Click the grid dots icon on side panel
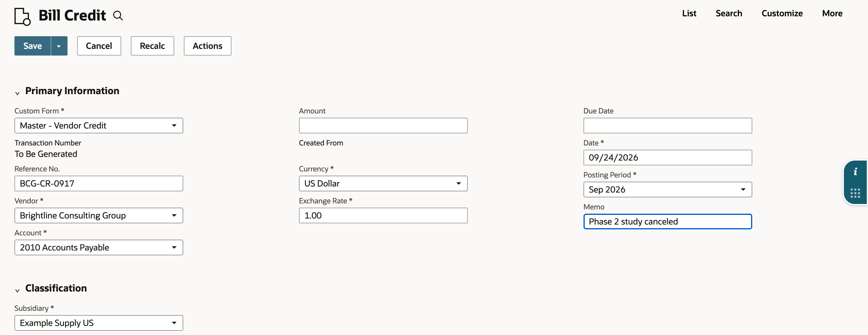The image size is (868, 335). (855, 193)
